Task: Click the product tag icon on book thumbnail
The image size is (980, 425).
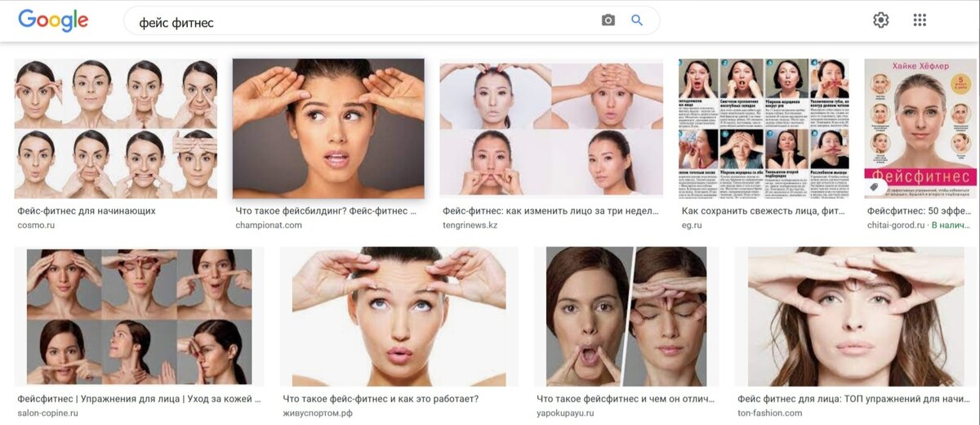Action: point(874,187)
